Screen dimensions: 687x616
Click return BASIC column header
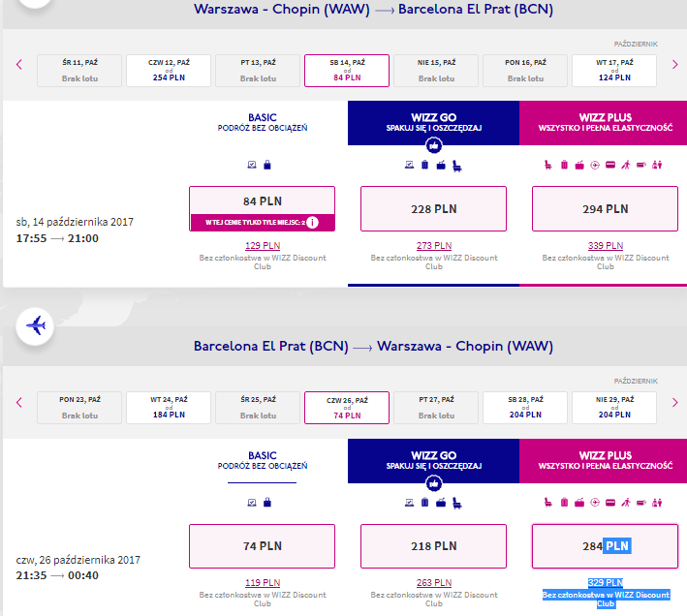[263, 460]
